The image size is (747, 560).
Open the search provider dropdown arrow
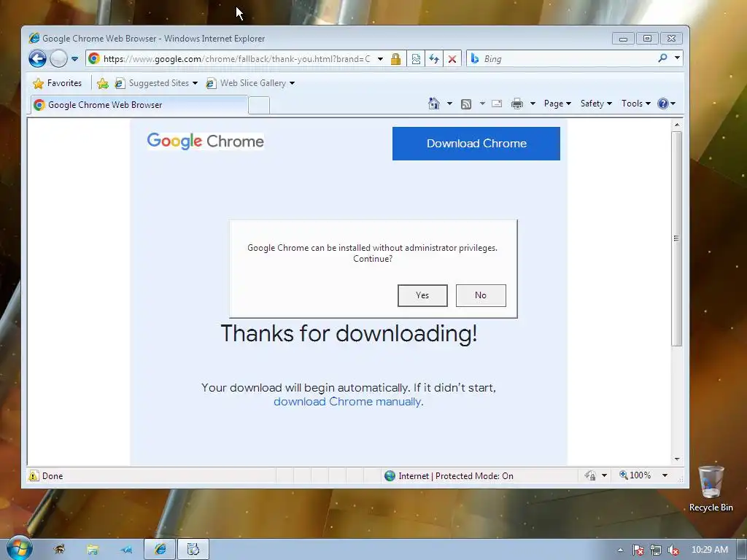click(x=677, y=58)
